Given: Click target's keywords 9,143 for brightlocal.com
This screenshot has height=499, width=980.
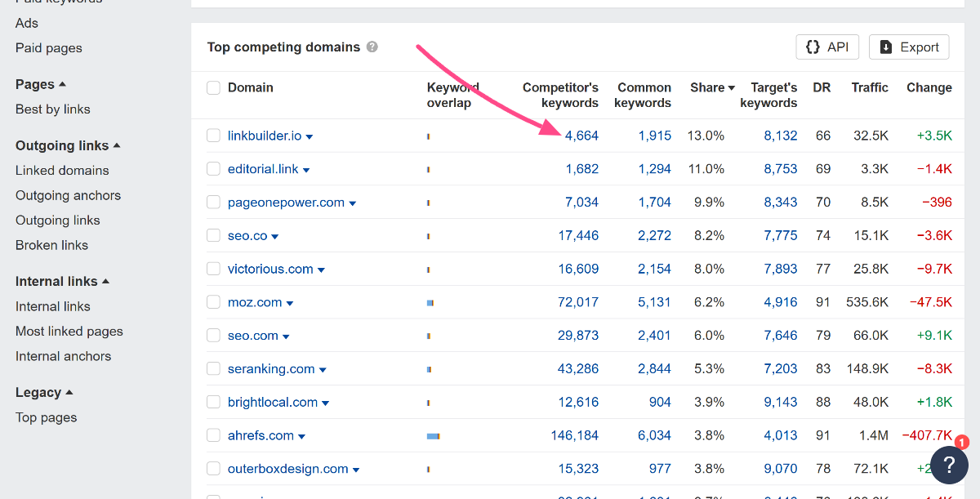Looking at the screenshot, I should (x=781, y=402).
